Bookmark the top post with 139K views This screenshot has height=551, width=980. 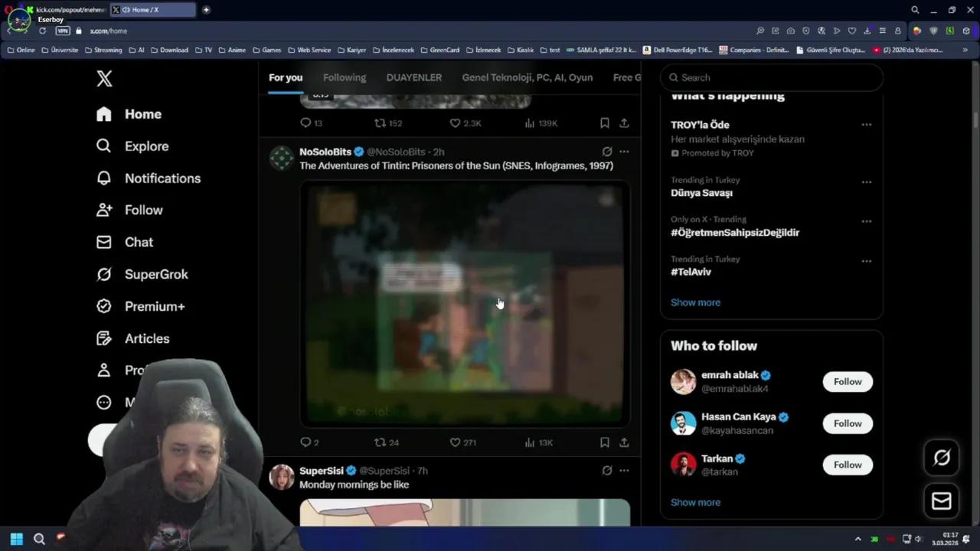click(604, 123)
